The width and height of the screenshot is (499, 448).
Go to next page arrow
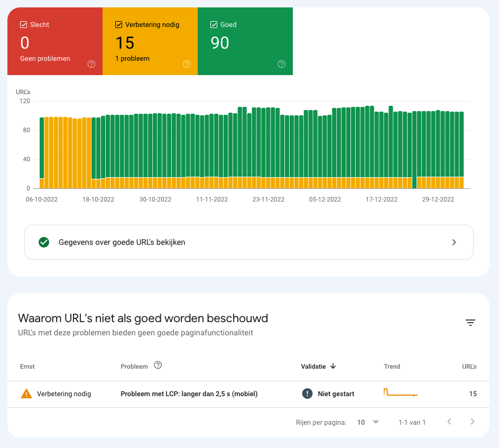pyautogui.click(x=473, y=422)
